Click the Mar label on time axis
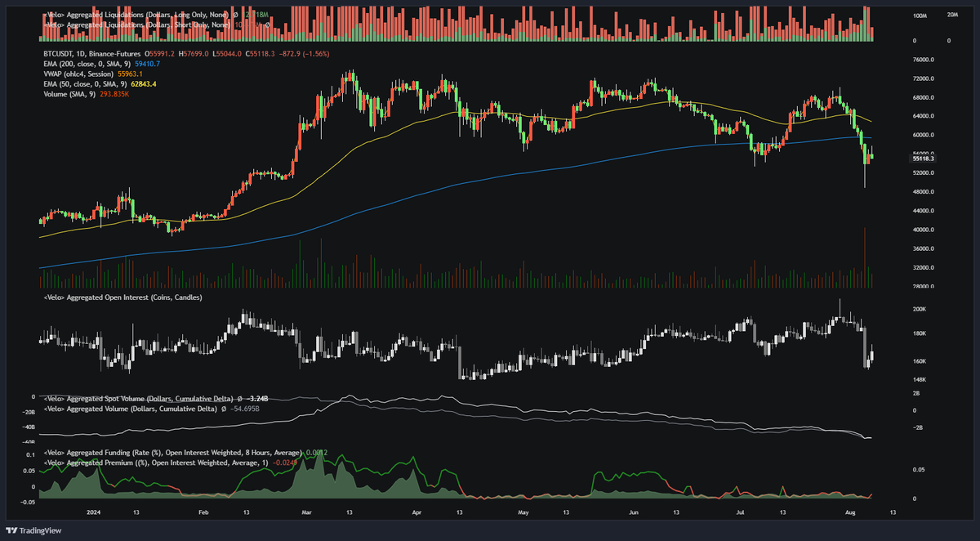This screenshot has height=541, width=980. (306, 514)
